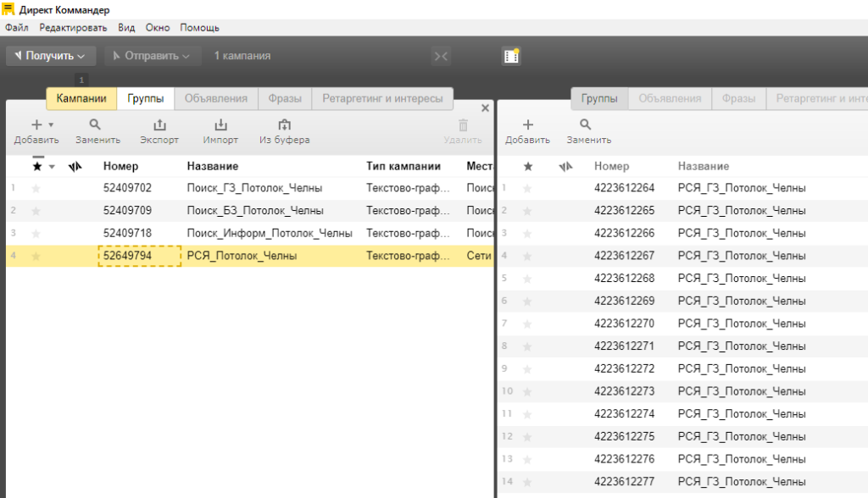The height and width of the screenshot is (498, 868).
Task: Select campaign number 52409709
Action: coord(127,211)
